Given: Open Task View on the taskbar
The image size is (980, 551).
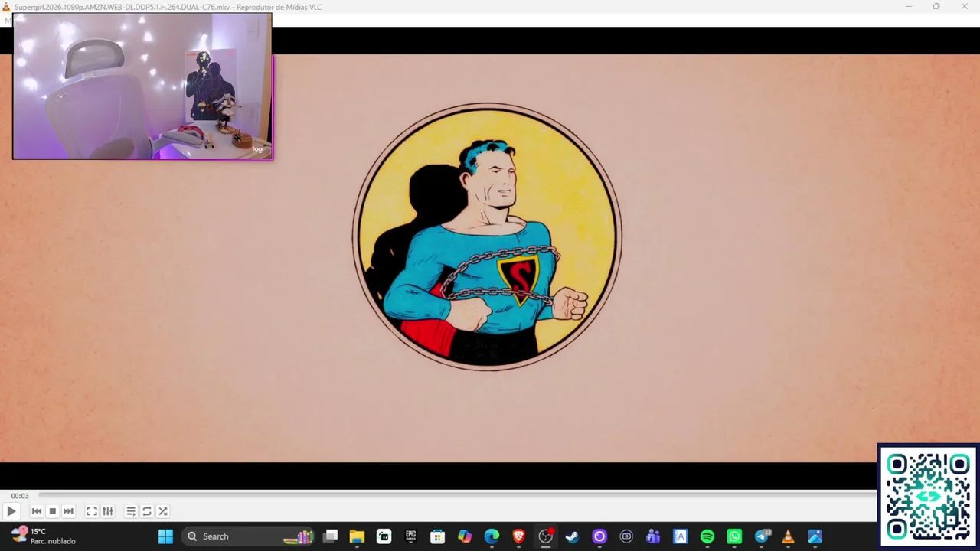Looking at the screenshot, I should click(x=331, y=536).
